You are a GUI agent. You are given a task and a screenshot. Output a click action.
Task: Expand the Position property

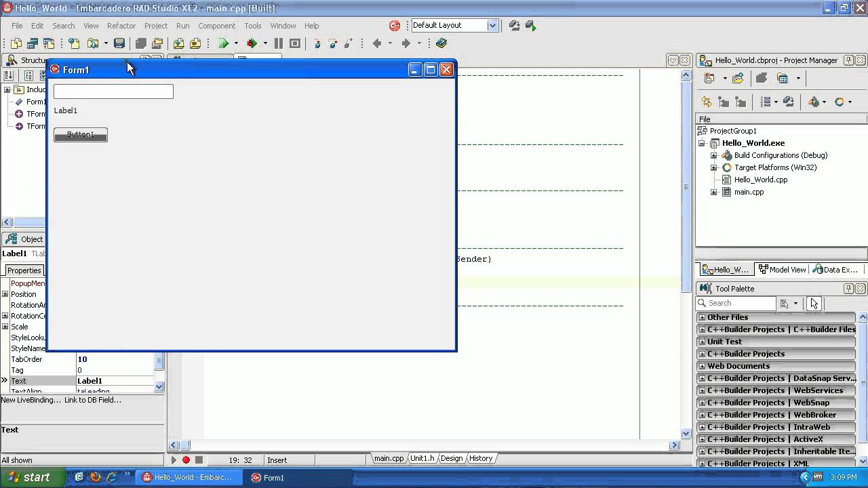(5, 294)
